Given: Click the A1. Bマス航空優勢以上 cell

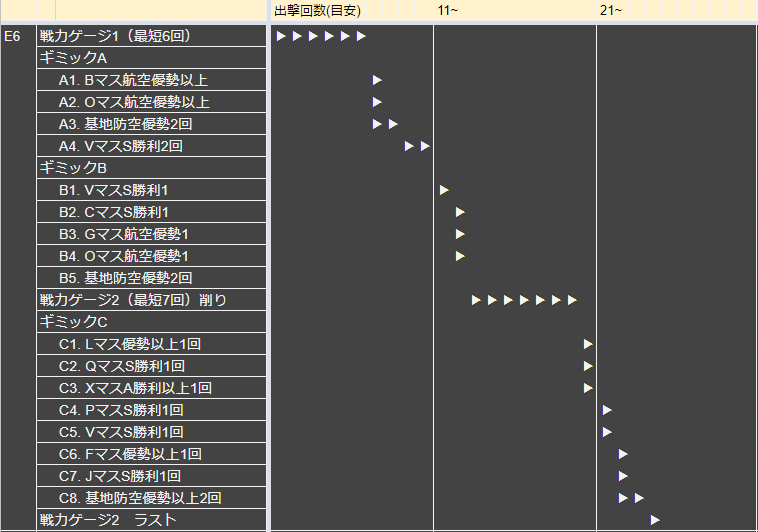Looking at the screenshot, I should pos(151,80).
